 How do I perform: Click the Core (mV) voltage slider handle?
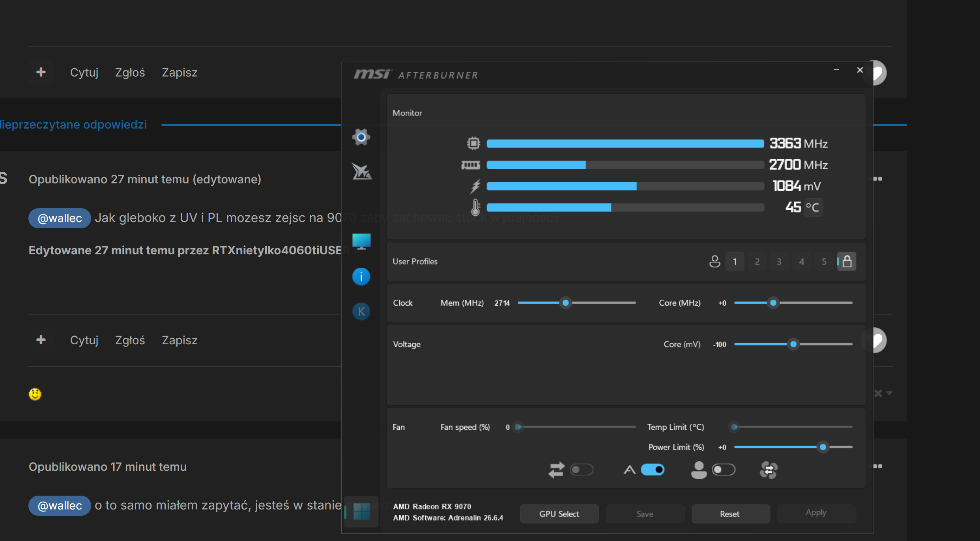793,344
